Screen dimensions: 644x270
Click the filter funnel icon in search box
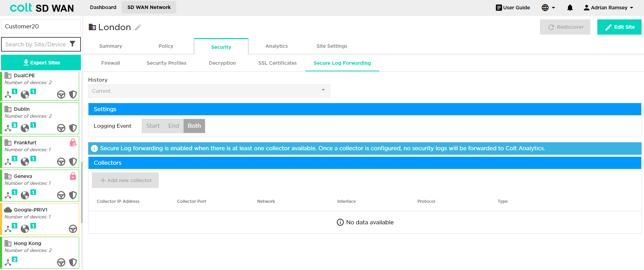point(73,44)
